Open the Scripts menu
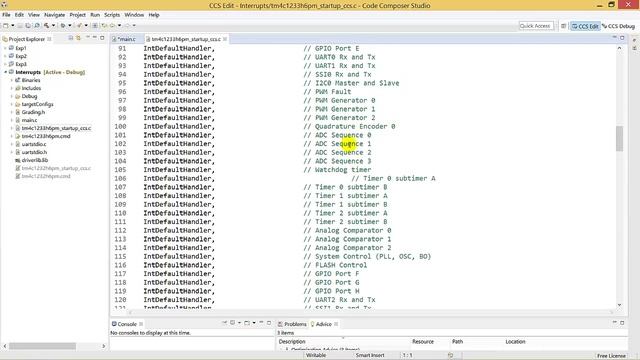This screenshot has width=640, height=360. click(x=112, y=15)
